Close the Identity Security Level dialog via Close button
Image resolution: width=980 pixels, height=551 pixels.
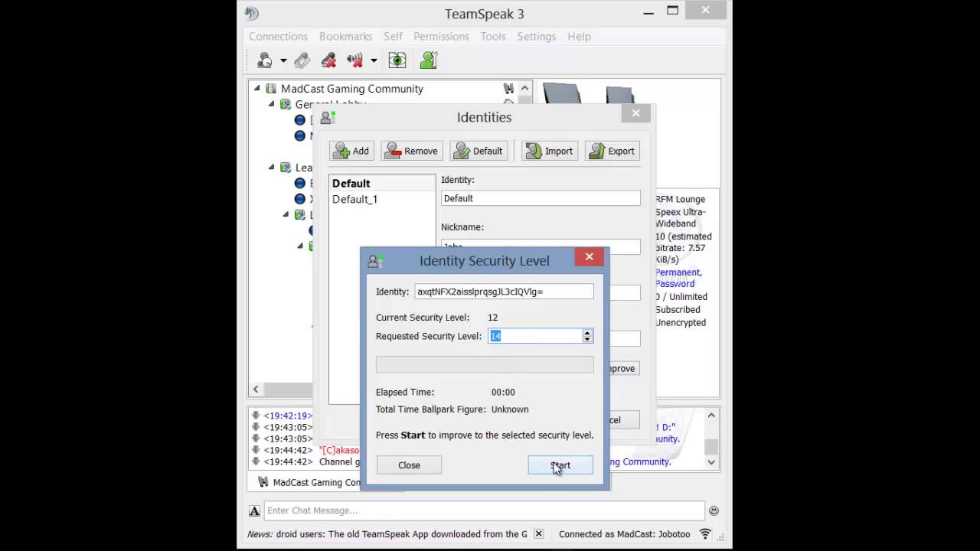409,465
